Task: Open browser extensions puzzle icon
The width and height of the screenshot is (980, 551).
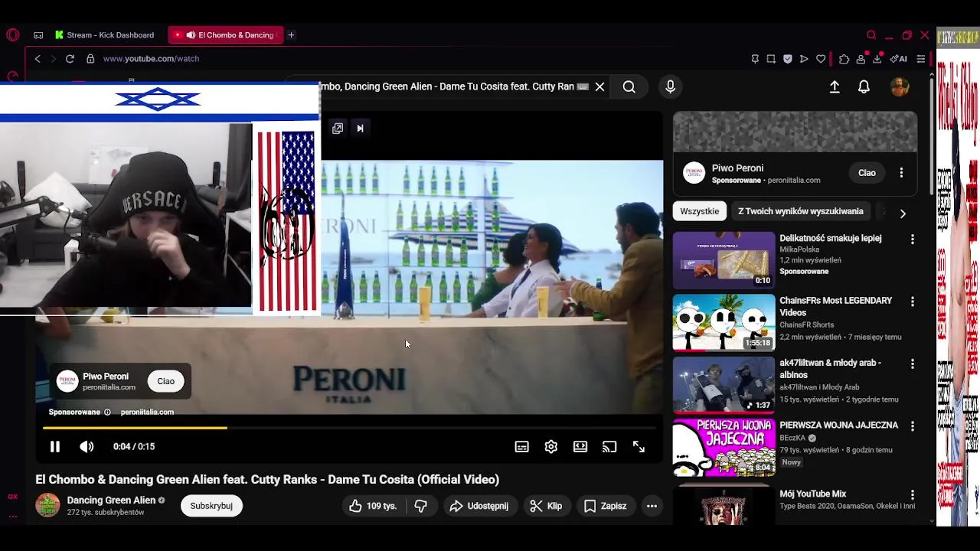Action: [844, 58]
